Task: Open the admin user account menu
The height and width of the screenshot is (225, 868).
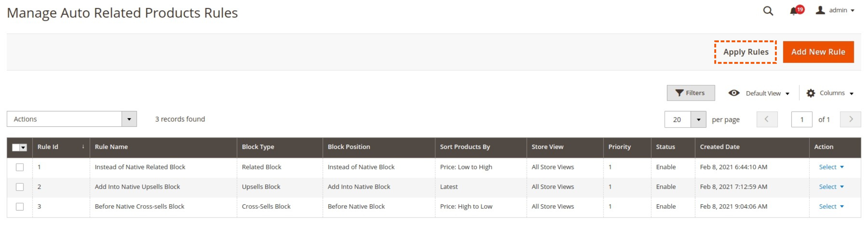Action: pyautogui.click(x=835, y=10)
